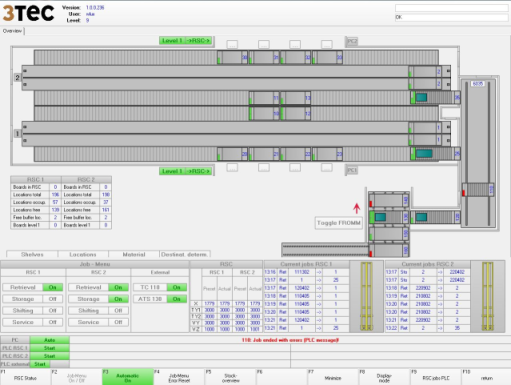Toggle External TC 110 On
The height and width of the screenshot is (385, 511).
177,287
